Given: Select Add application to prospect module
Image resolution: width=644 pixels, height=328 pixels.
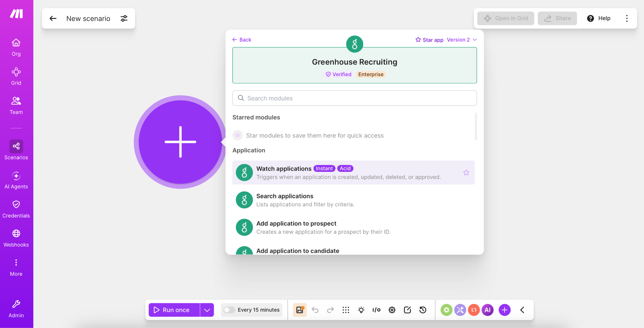Looking at the screenshot, I should pos(353,227).
